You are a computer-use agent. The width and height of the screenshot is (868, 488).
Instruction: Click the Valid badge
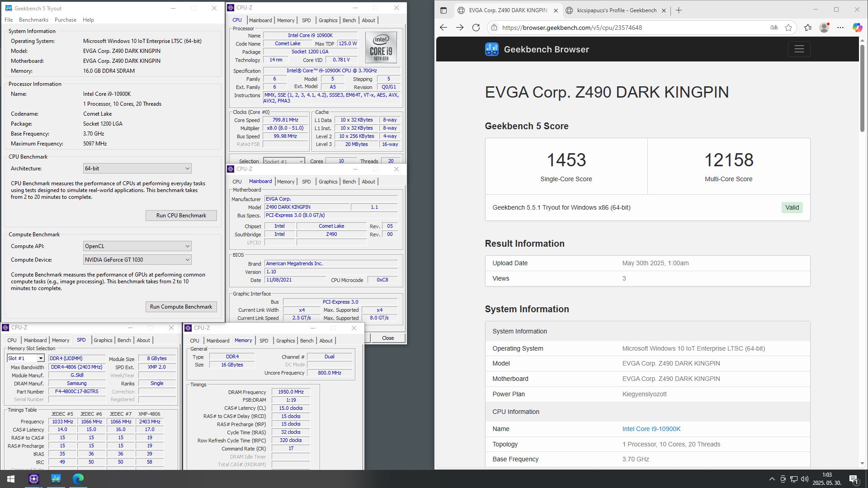[x=792, y=207]
